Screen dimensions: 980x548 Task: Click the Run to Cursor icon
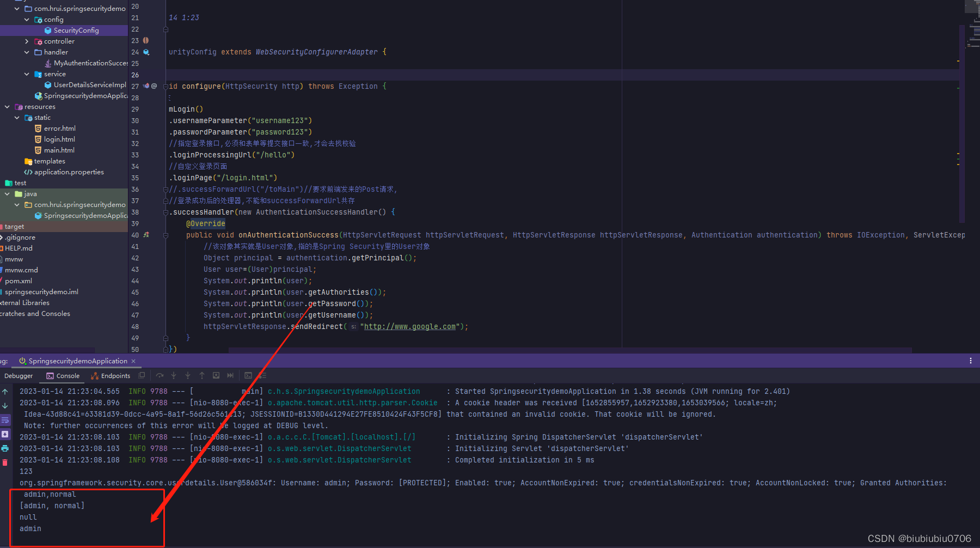[230, 376]
